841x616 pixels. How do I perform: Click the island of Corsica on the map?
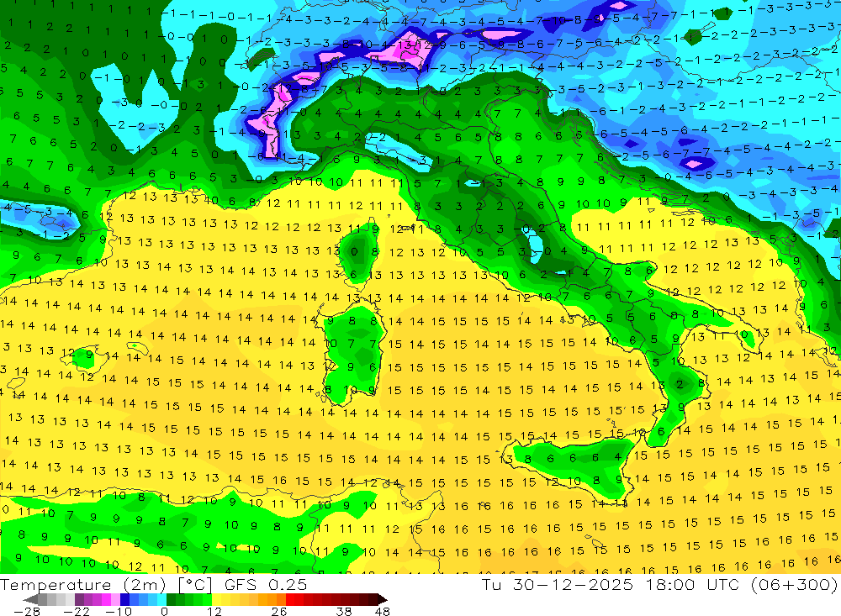(359, 252)
